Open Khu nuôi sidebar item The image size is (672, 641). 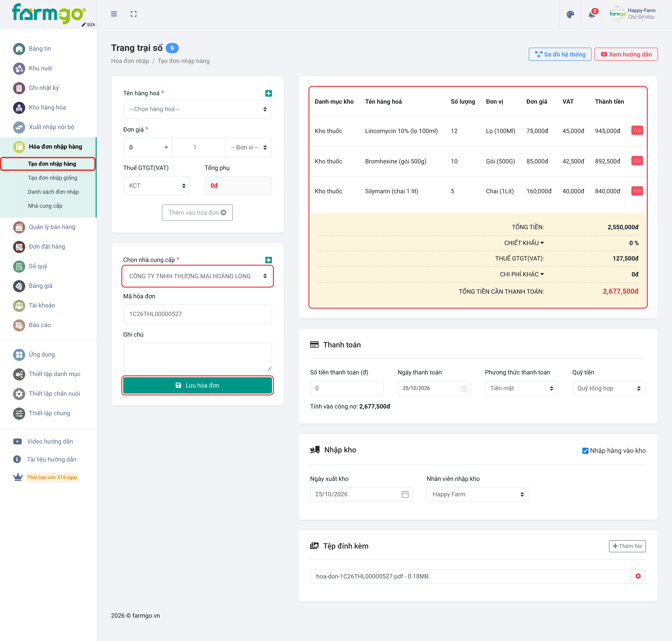coord(41,68)
